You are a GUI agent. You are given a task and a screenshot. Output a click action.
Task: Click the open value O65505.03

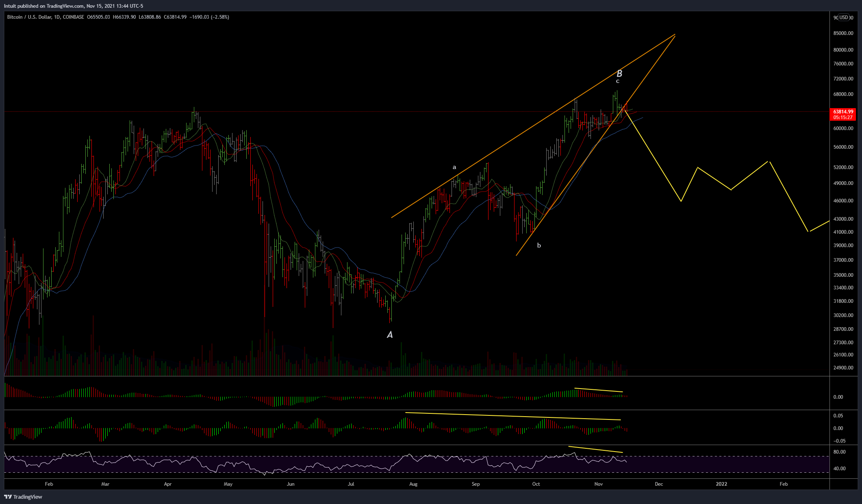tap(98, 17)
